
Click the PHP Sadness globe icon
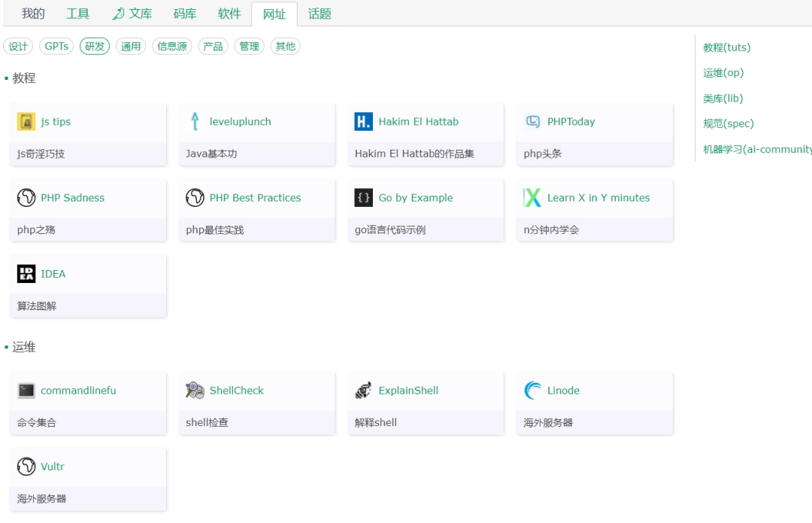[26, 198]
